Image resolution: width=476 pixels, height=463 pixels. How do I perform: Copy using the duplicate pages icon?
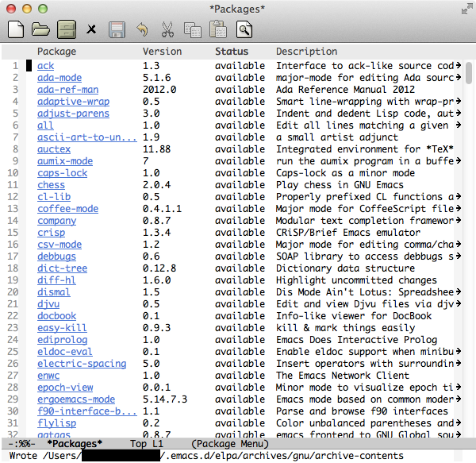pos(193,30)
